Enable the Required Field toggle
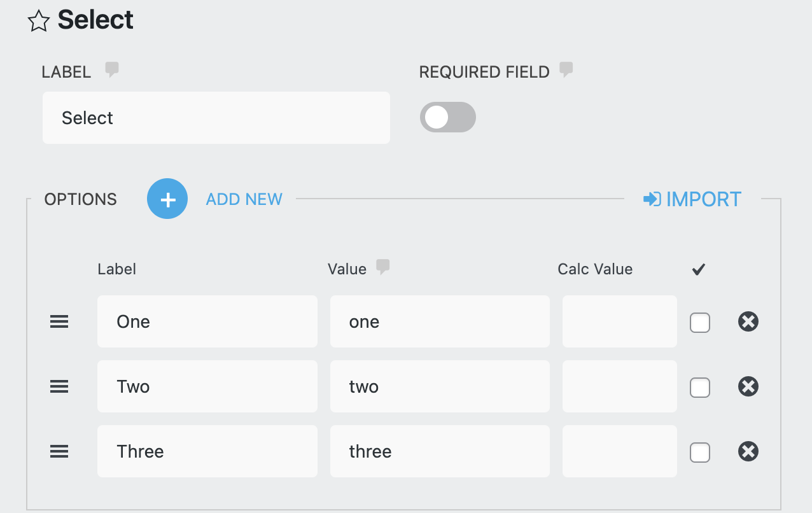Image resolution: width=812 pixels, height=513 pixels. click(x=447, y=117)
